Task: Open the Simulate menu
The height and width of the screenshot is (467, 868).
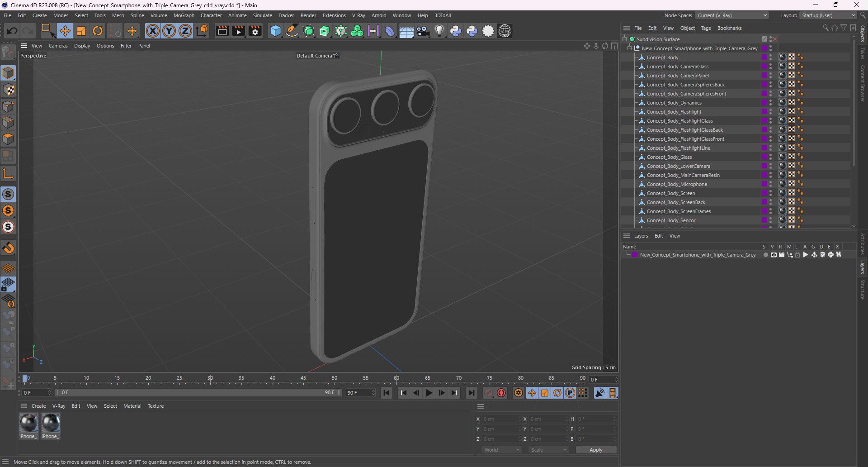Action: [262, 15]
